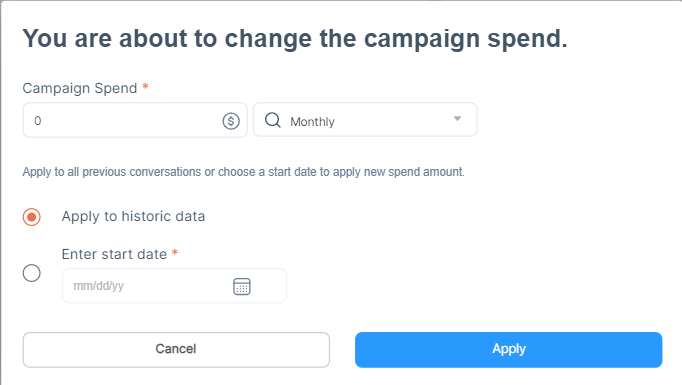The width and height of the screenshot is (682, 385).
Task: Click the Monthly text in the selector
Action: (312, 121)
